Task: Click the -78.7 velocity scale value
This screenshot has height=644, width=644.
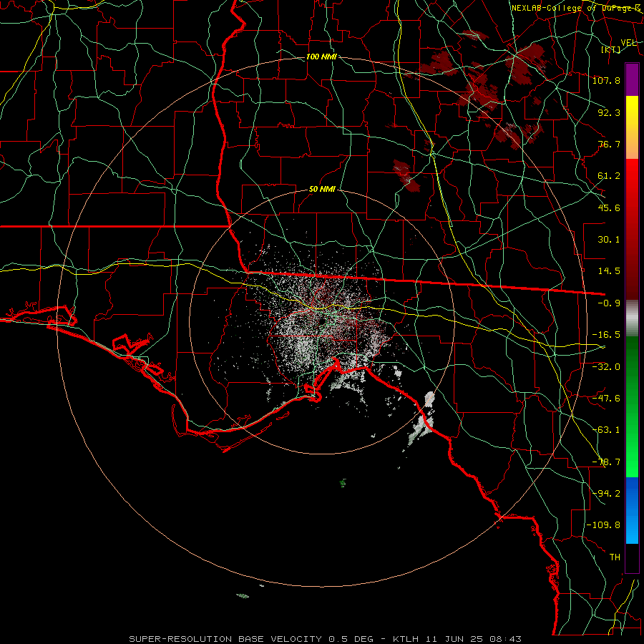Action: [x=606, y=462]
